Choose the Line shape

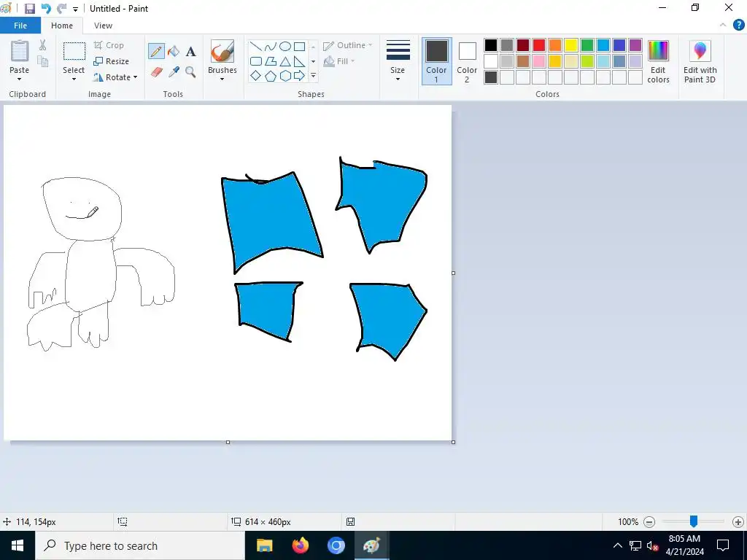coord(256,46)
